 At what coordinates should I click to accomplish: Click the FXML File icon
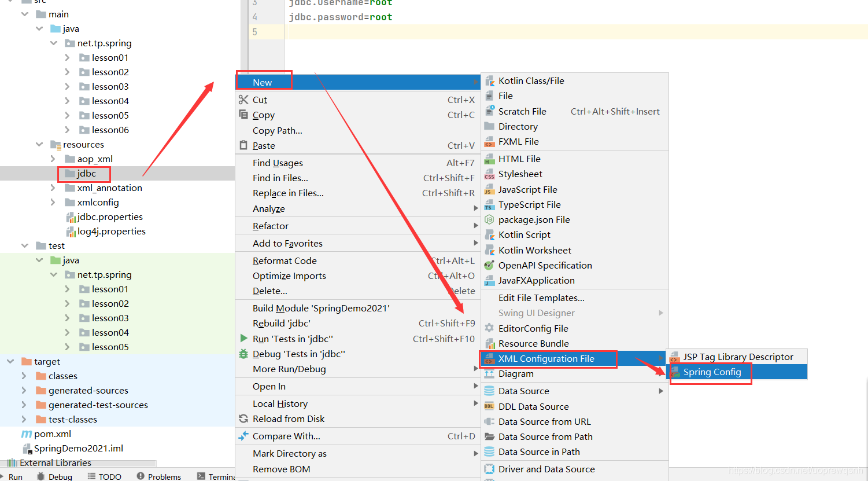[x=489, y=142]
